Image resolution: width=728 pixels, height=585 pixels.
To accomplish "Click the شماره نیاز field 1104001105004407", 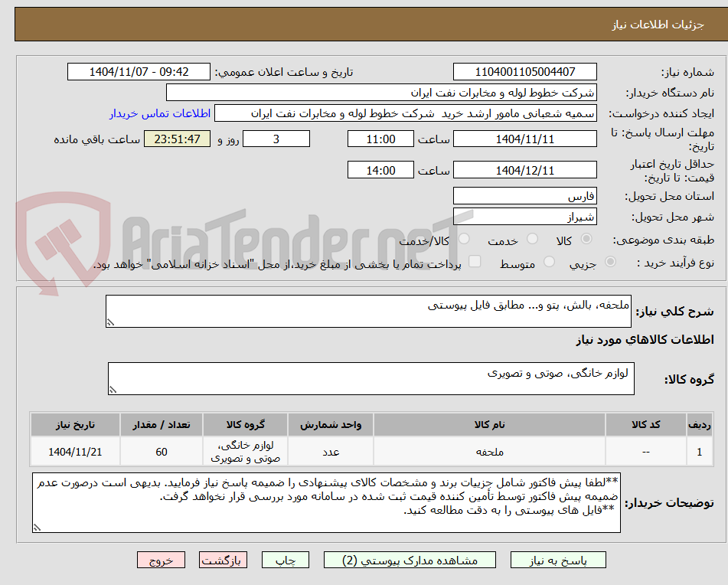I will click(x=524, y=72).
